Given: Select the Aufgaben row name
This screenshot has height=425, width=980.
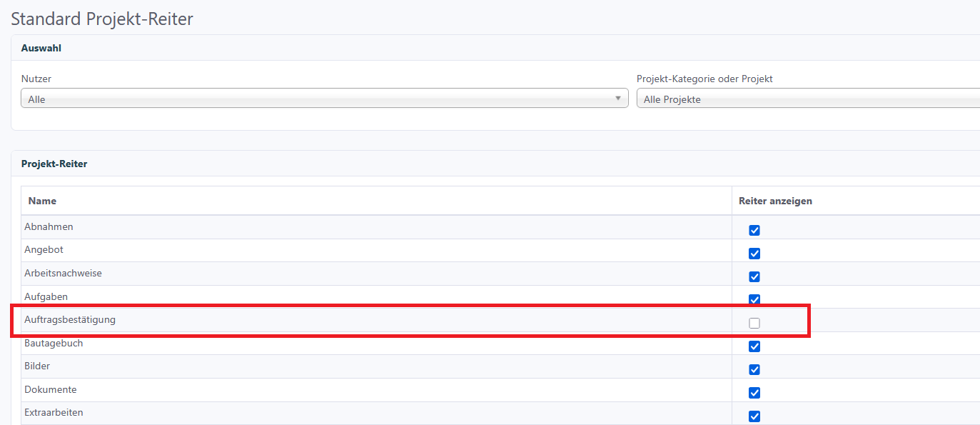Looking at the screenshot, I should pyautogui.click(x=46, y=296).
